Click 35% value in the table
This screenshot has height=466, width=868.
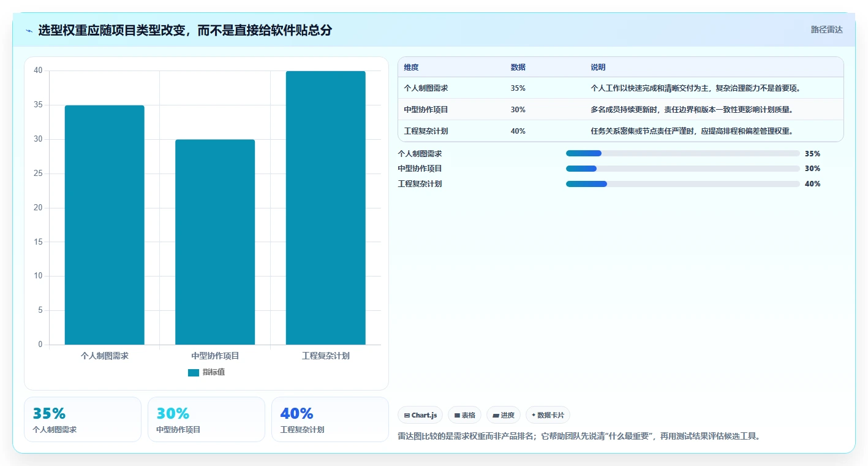point(518,88)
